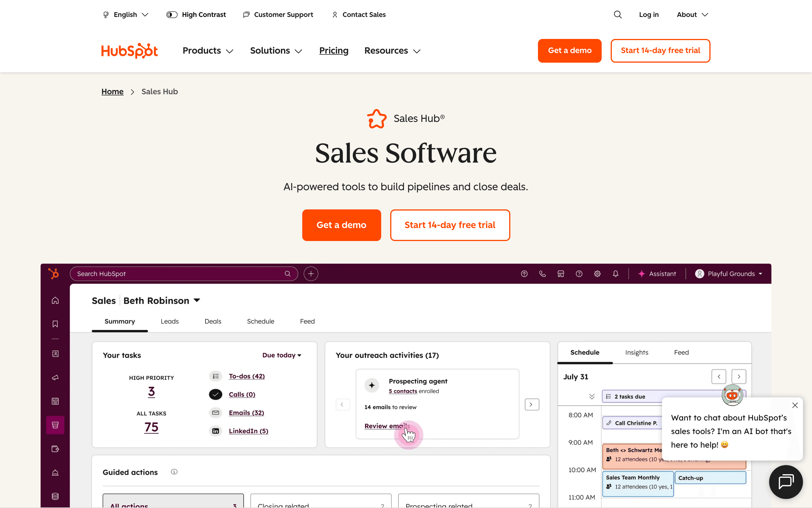
Task: Click the magnifier inside Search HubSpot field
Action: point(288,273)
